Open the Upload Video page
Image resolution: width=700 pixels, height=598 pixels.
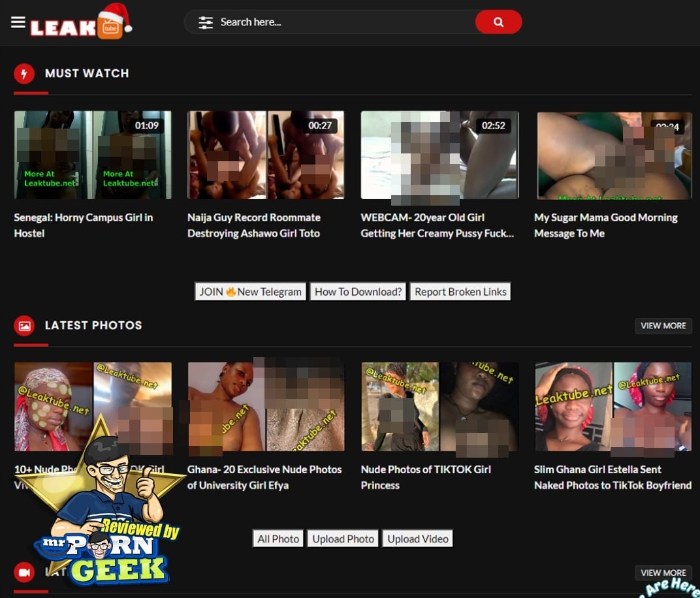[417, 539]
